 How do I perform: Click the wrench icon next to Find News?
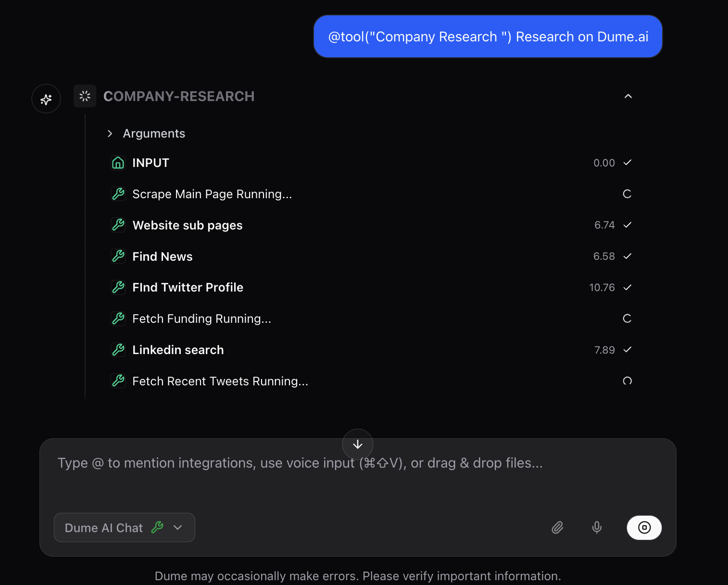(118, 256)
